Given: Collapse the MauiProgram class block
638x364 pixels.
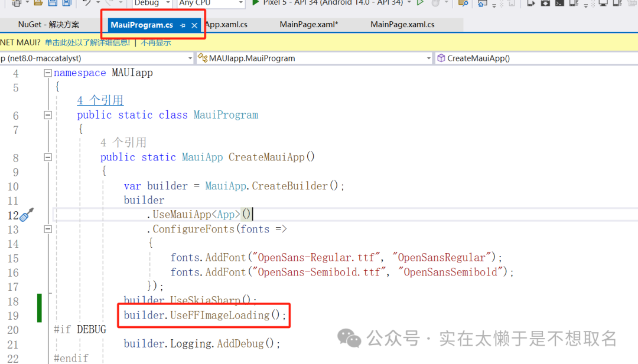Looking at the screenshot, I should 47,115.
